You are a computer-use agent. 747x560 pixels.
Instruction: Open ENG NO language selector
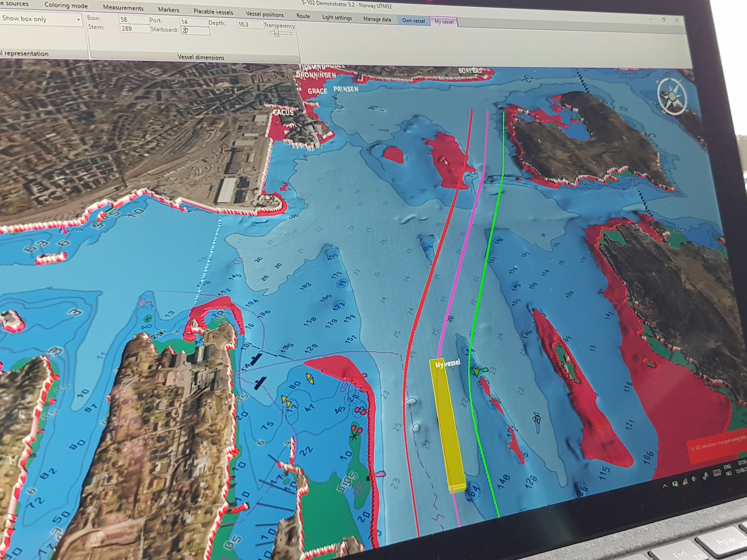[728, 469]
